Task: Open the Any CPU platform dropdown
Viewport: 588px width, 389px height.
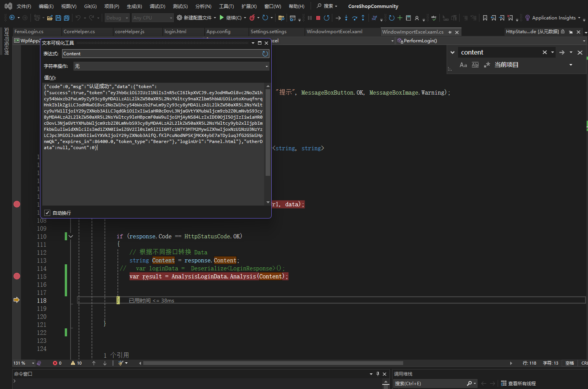Action: coord(152,18)
